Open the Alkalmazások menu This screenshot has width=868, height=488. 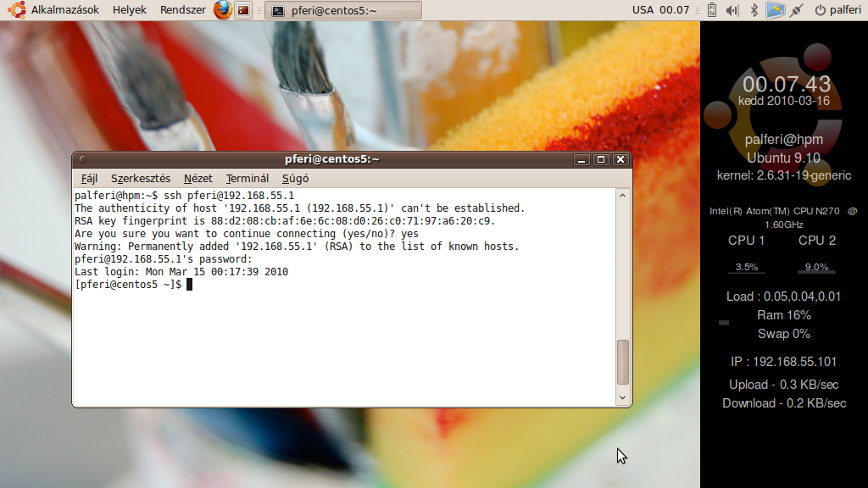65,10
